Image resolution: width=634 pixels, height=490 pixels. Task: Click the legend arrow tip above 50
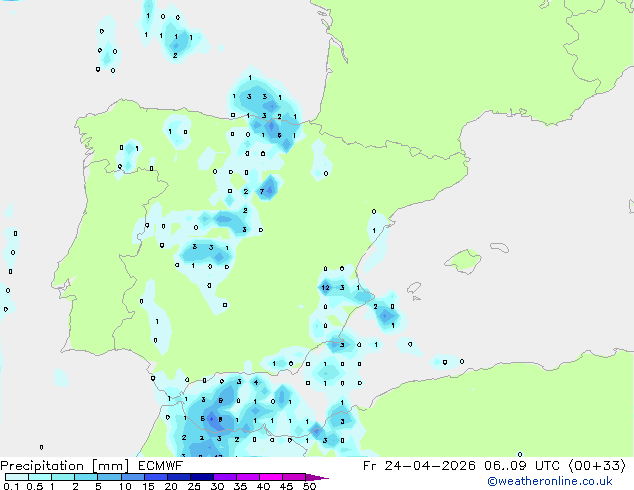pos(317,477)
